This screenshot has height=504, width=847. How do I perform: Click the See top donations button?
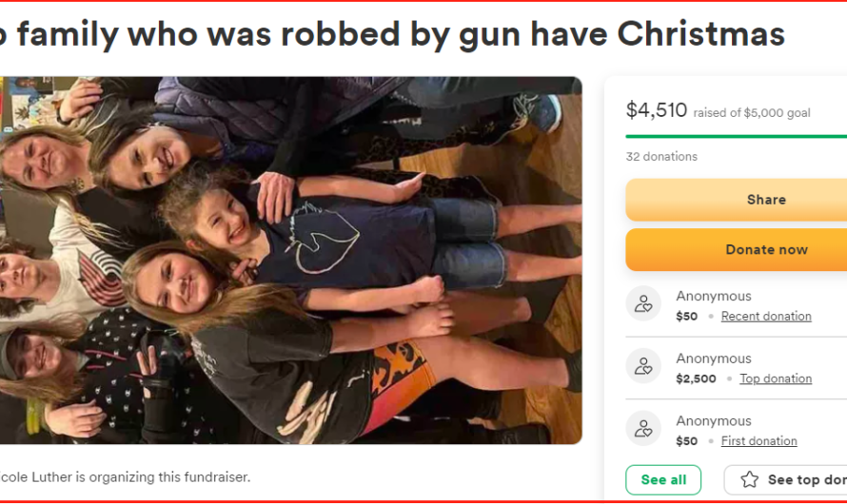785,479
